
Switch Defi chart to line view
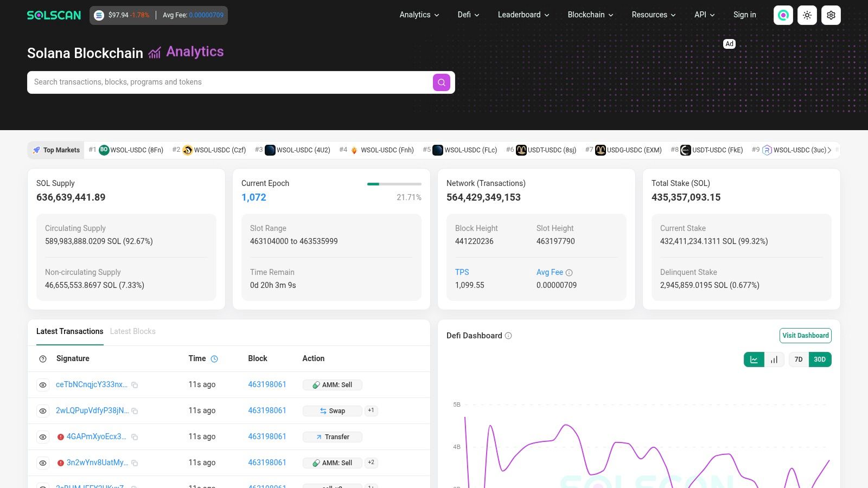(754, 359)
